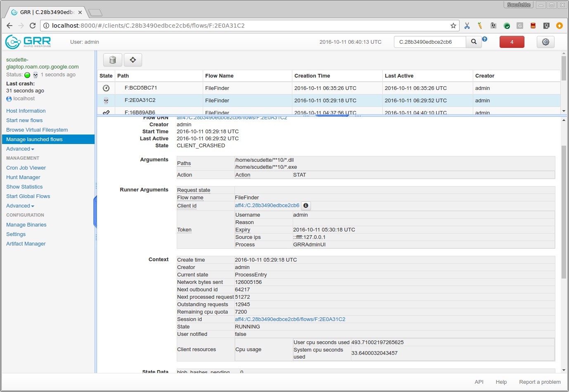Click the info icon beside Client id

click(306, 205)
